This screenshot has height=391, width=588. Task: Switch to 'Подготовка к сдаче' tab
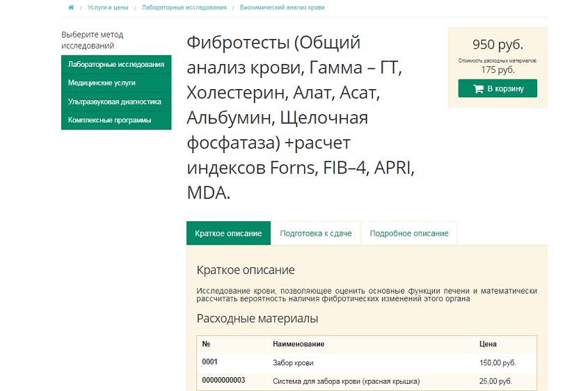click(315, 233)
